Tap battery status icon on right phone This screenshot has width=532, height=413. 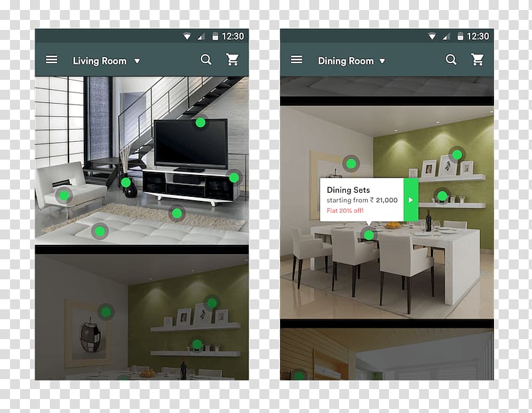coord(460,37)
